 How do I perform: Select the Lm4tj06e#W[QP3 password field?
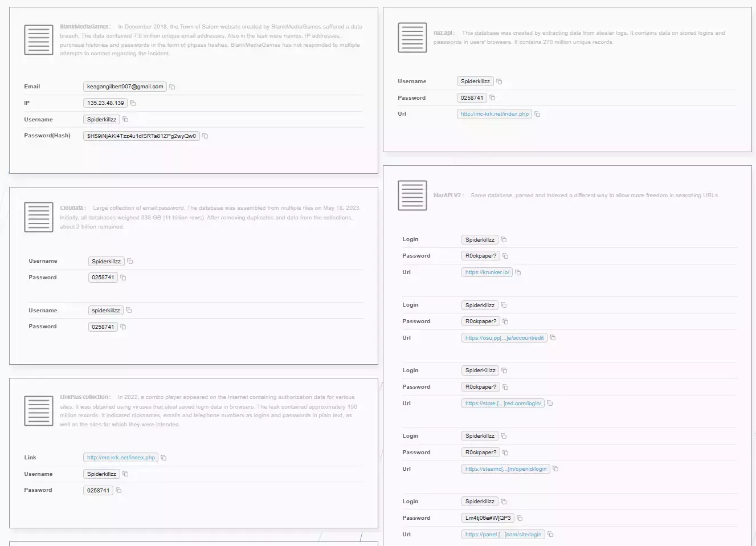(x=488, y=518)
